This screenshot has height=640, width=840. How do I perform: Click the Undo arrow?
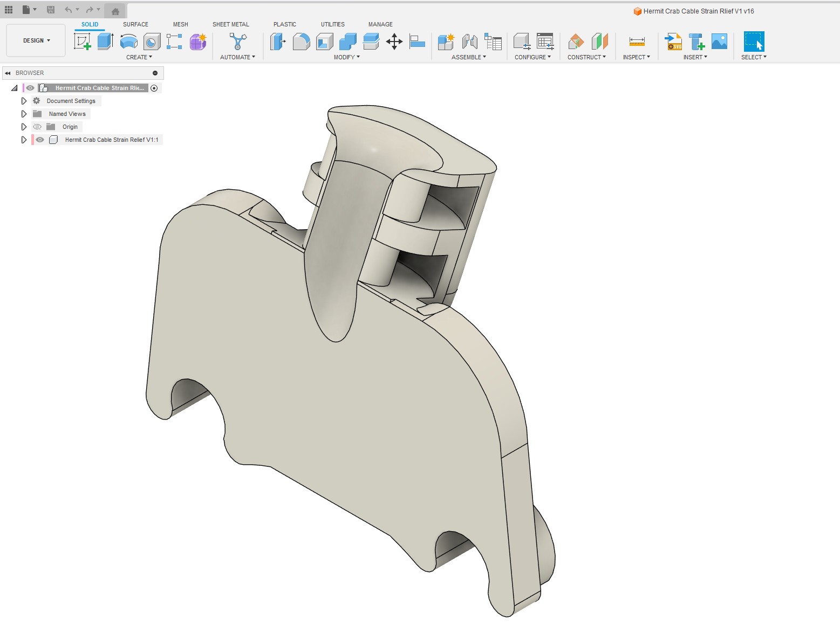coord(69,10)
